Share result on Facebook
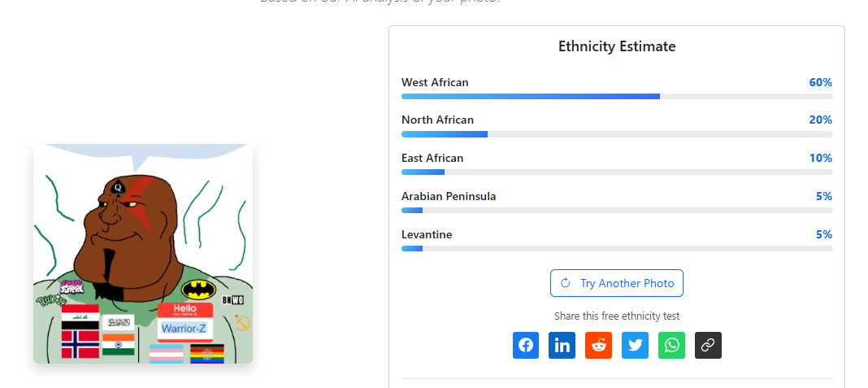The width and height of the screenshot is (868, 388). tap(526, 345)
